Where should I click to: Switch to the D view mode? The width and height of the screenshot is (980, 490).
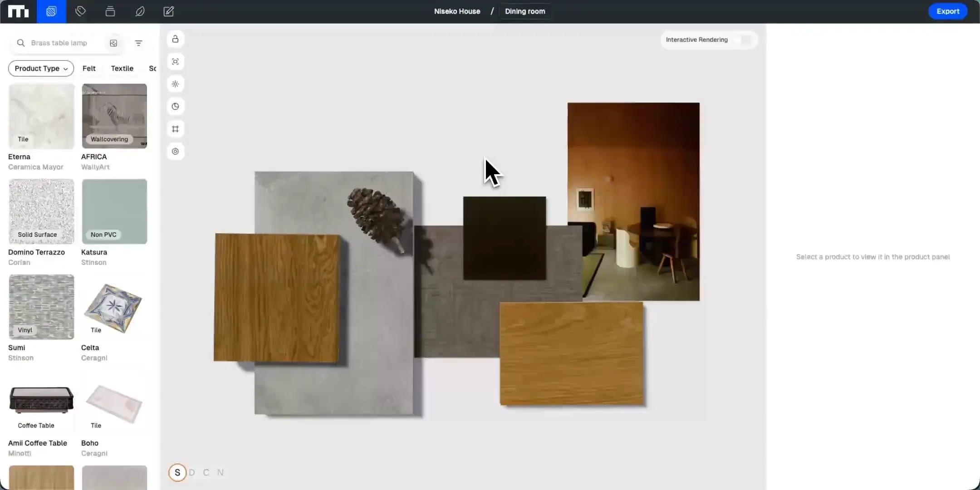tap(192, 472)
